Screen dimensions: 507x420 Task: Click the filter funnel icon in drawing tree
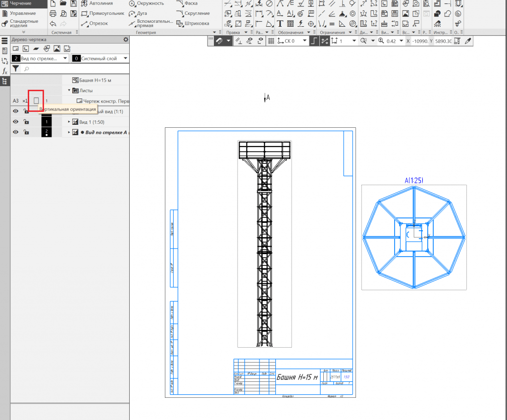click(x=15, y=69)
